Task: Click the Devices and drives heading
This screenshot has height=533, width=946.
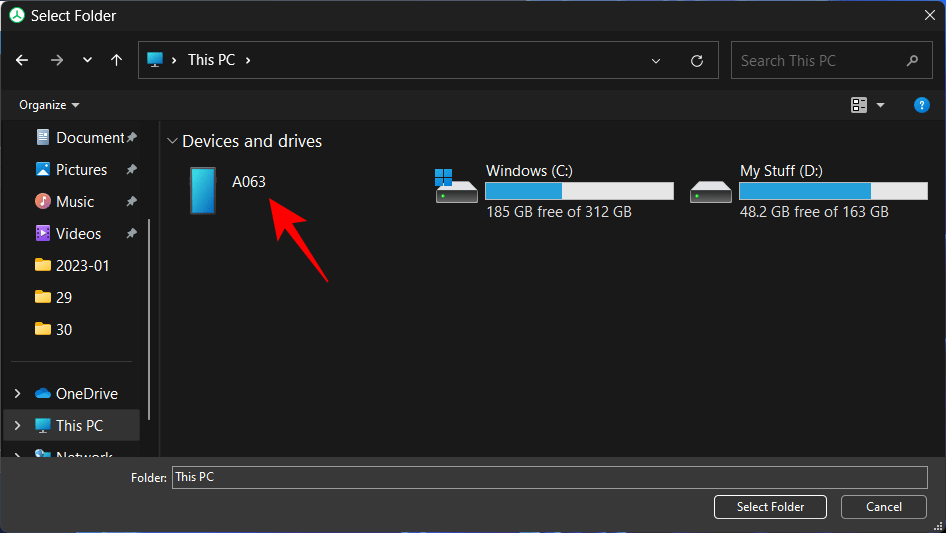Action: pyautogui.click(x=252, y=141)
